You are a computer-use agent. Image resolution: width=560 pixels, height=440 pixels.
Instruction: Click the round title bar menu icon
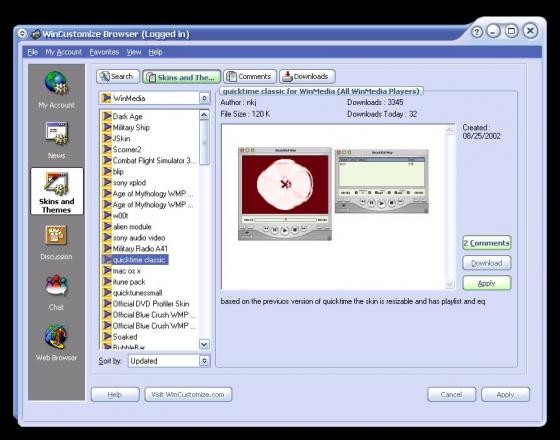tap(22, 34)
